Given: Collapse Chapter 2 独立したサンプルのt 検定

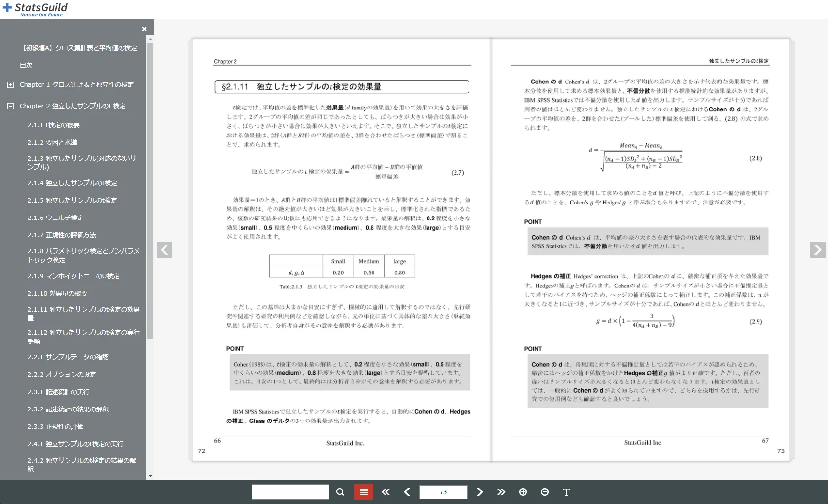Looking at the screenshot, I should pos(10,106).
